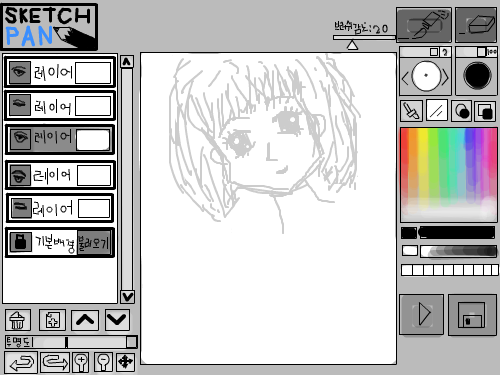This screenshot has height=375, width=500.
Task: Click the white round brush tip preview
Action: point(426,76)
